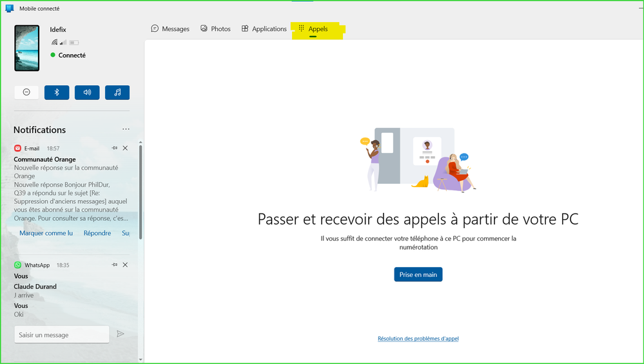Viewport: 644px width, 364px height.
Task: Click the Mobile connecté app icon
Action: [9, 8]
